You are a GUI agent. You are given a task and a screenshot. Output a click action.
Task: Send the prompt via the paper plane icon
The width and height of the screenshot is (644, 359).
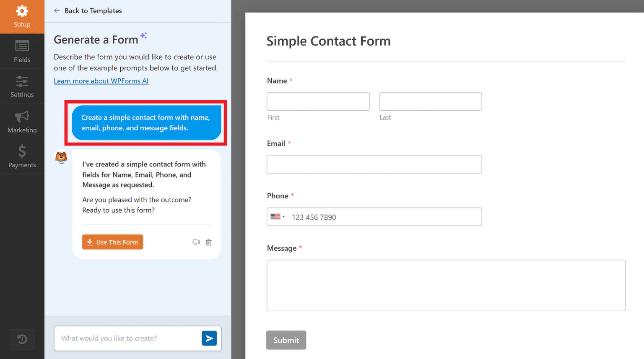(210, 338)
